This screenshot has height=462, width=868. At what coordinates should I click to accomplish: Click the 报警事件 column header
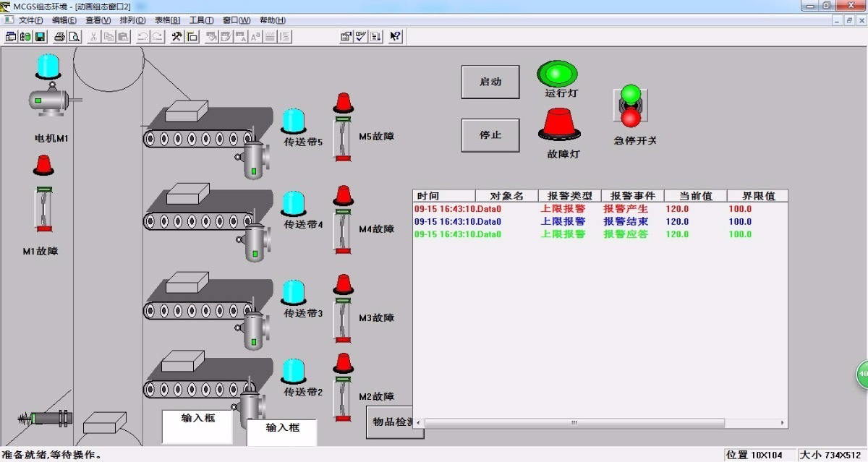coord(632,196)
